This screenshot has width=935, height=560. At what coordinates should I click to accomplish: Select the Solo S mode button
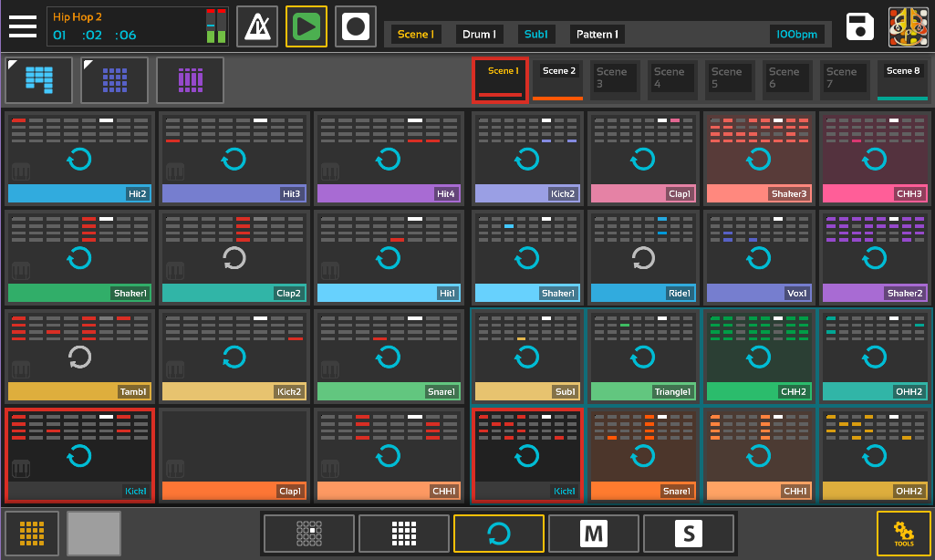(688, 534)
